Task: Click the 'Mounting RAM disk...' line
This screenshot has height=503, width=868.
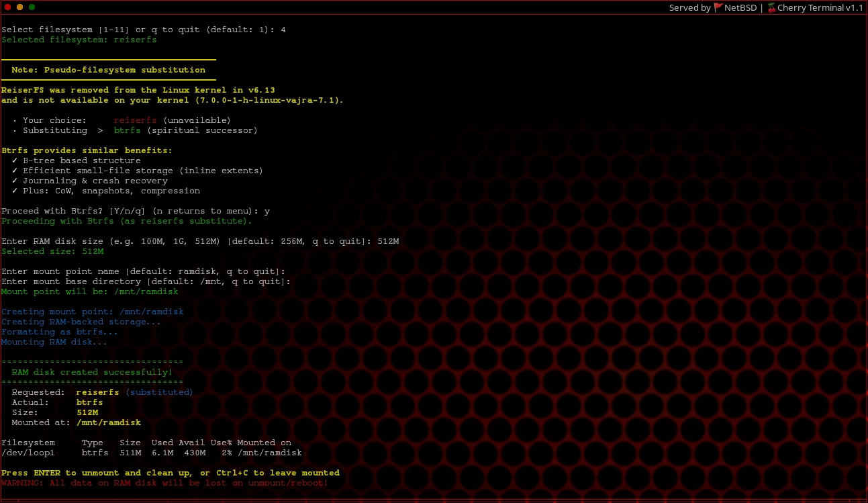Action: point(55,342)
